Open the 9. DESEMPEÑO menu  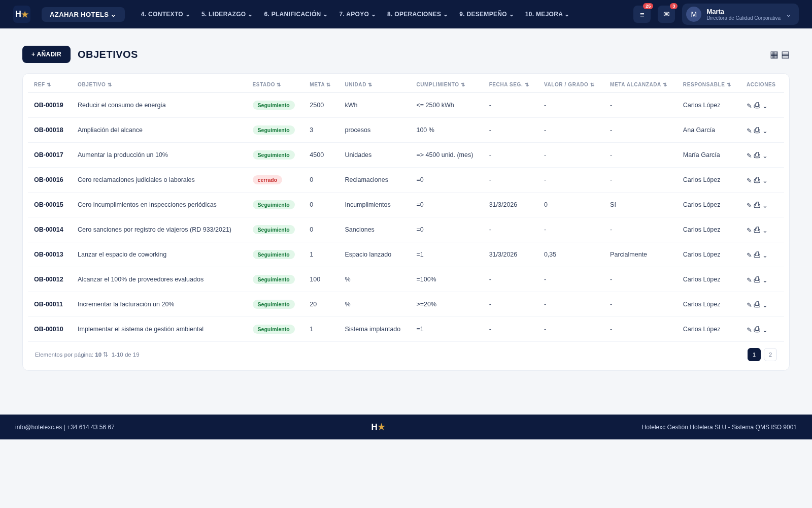click(487, 14)
